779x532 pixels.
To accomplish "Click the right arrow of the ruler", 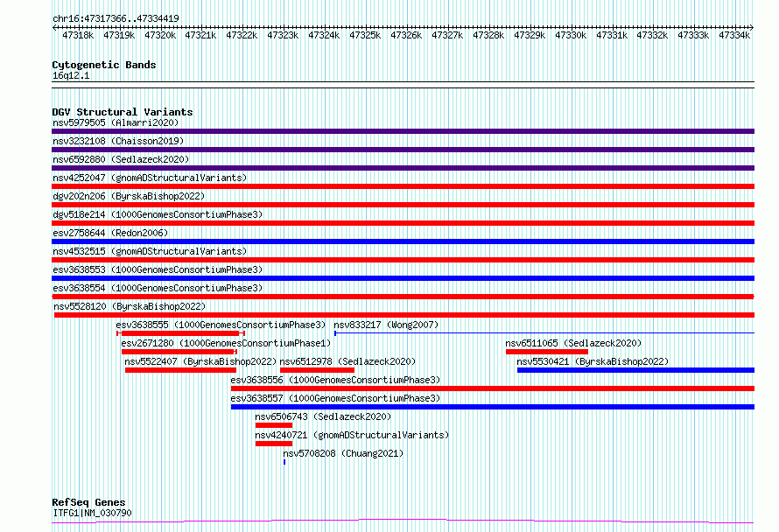I will tap(752, 28).
